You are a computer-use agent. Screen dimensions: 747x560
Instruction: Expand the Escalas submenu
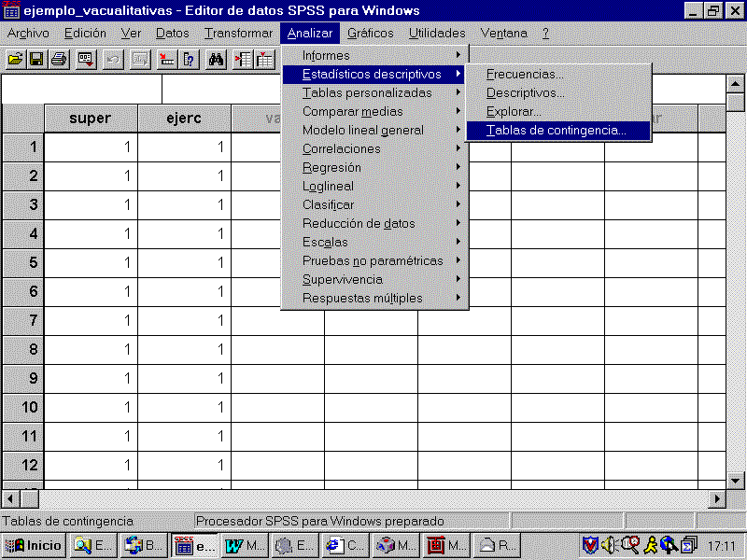(x=374, y=242)
